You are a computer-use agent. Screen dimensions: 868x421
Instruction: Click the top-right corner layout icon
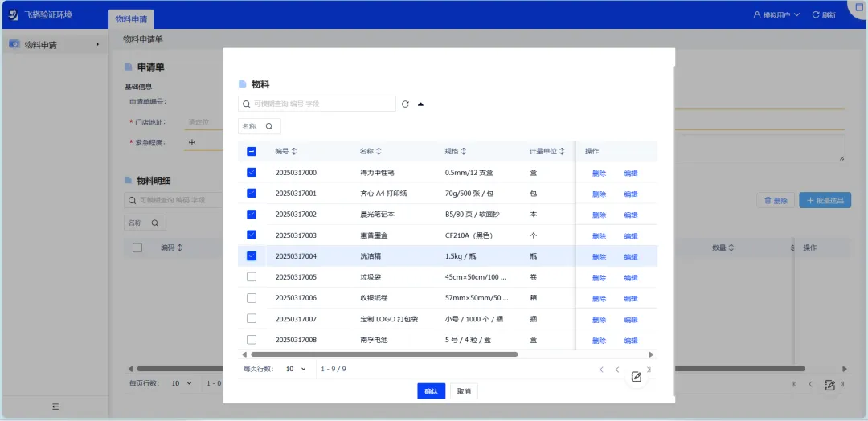(858, 8)
